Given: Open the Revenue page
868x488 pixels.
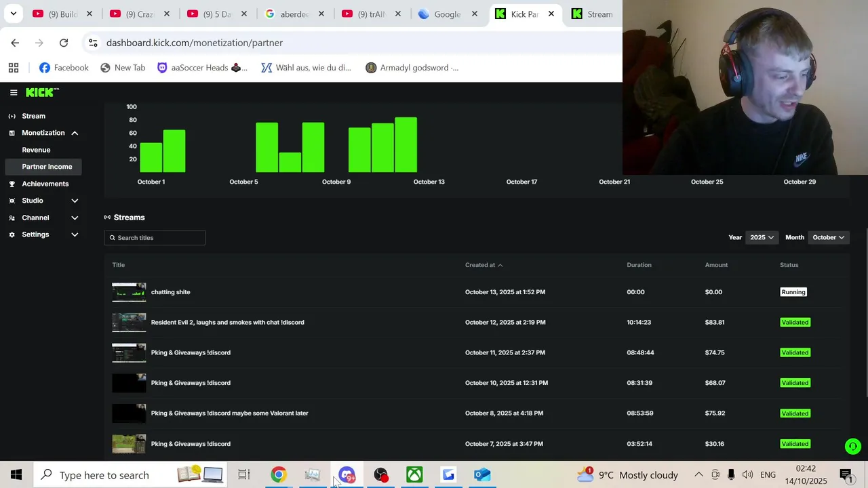Looking at the screenshot, I should (36, 150).
